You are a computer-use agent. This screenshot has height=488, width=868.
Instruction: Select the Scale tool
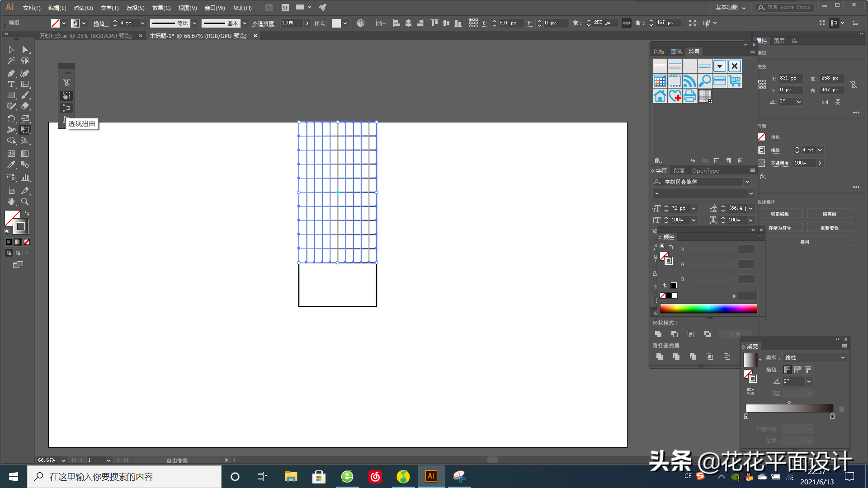(x=25, y=119)
